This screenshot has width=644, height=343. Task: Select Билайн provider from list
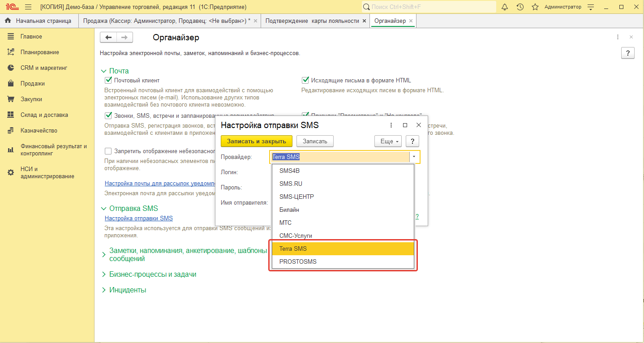click(x=343, y=210)
